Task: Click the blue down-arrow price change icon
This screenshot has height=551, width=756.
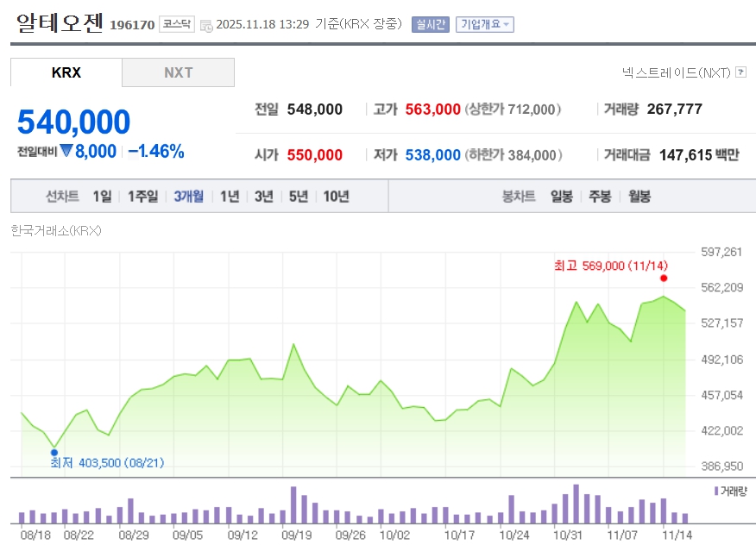Action: tap(66, 152)
